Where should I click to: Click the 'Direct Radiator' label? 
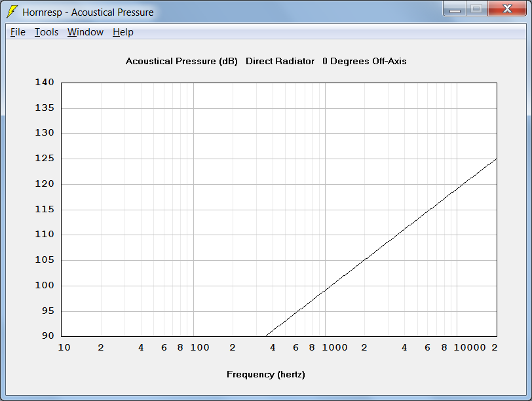pyautogui.click(x=280, y=62)
